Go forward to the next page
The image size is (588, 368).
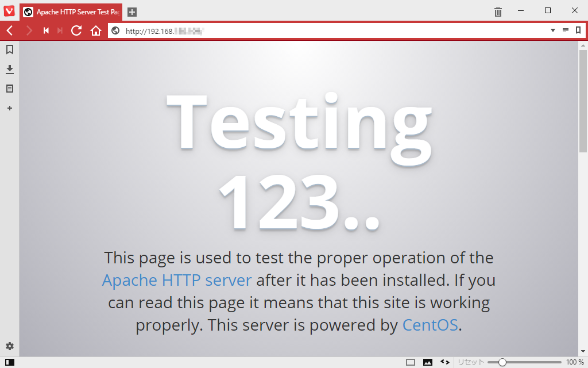[29, 30]
